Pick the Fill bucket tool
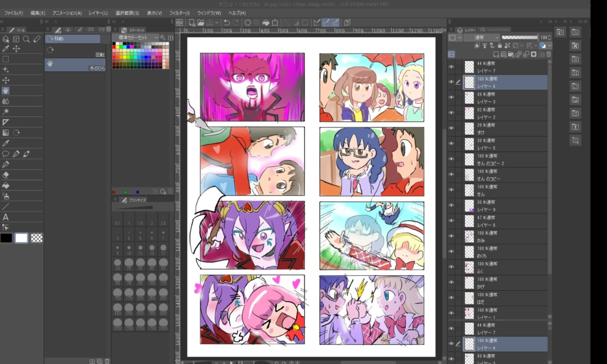The image size is (607, 364). 6,185
